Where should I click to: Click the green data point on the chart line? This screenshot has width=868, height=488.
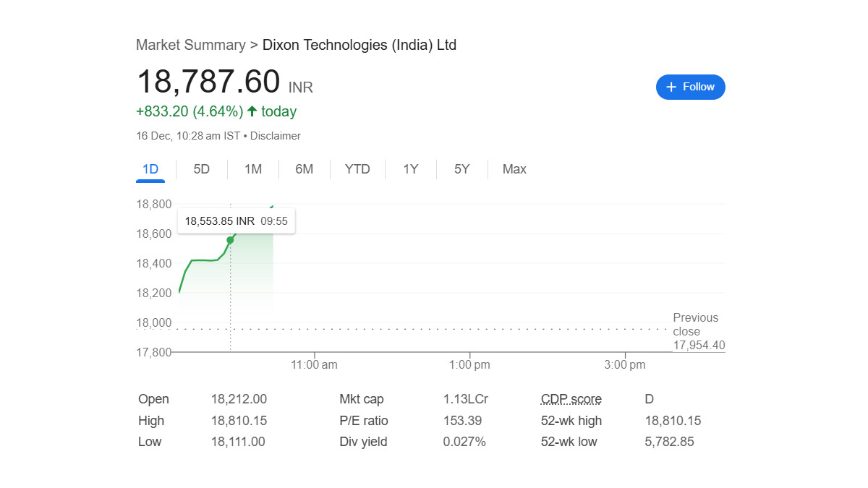click(x=230, y=240)
